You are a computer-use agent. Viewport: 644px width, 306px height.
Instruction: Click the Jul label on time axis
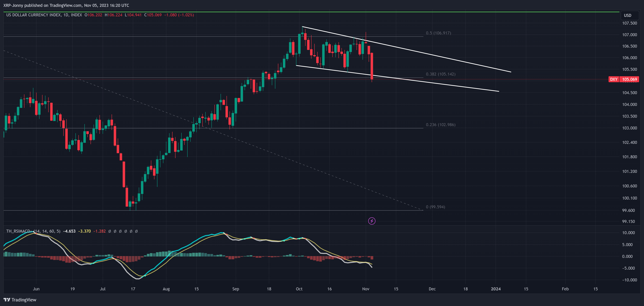102,289
